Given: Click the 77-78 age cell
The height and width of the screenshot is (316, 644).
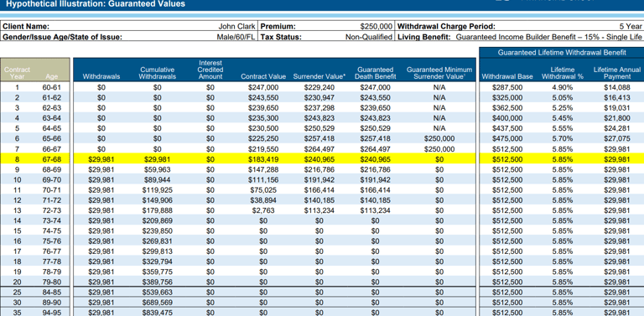Looking at the screenshot, I should tap(52, 262).
